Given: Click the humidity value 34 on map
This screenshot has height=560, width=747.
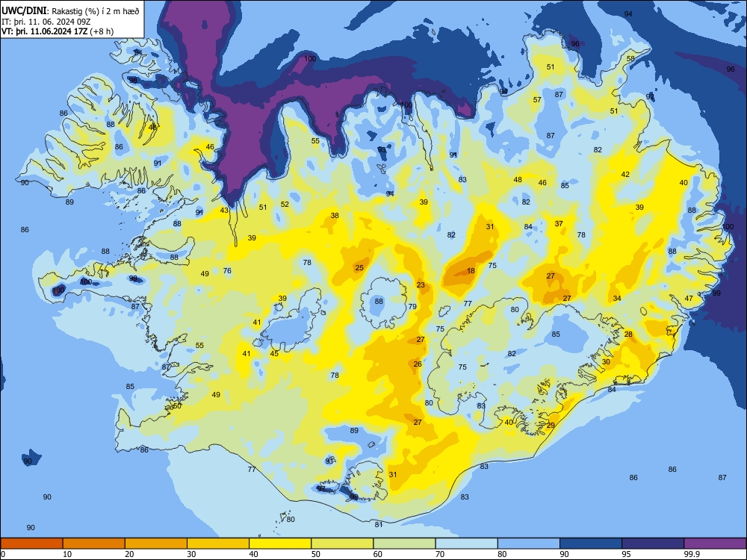Looking at the screenshot, I should pos(617,299).
